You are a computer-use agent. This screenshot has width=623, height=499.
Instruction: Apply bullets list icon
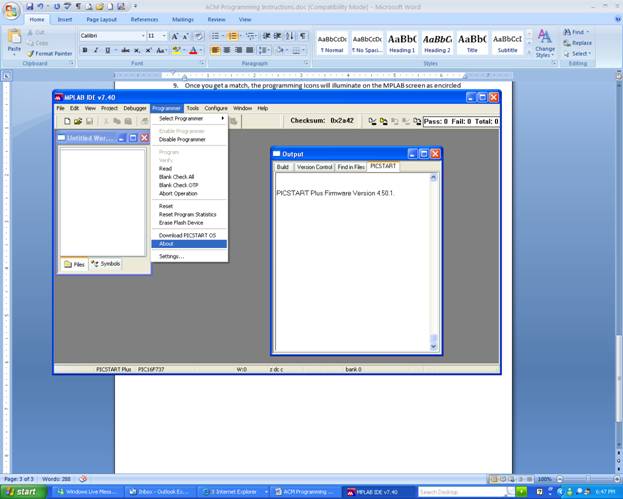215,36
